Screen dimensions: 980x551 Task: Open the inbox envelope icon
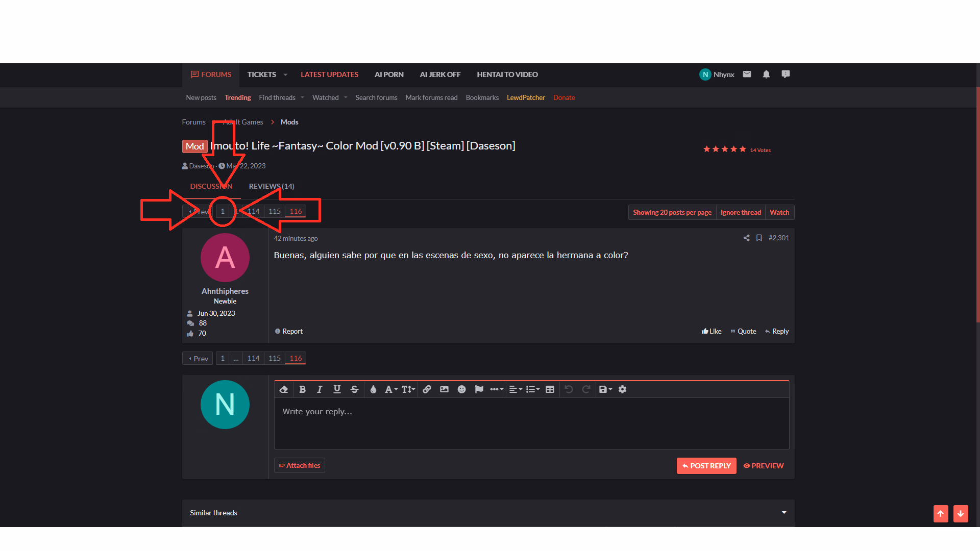pyautogui.click(x=747, y=74)
